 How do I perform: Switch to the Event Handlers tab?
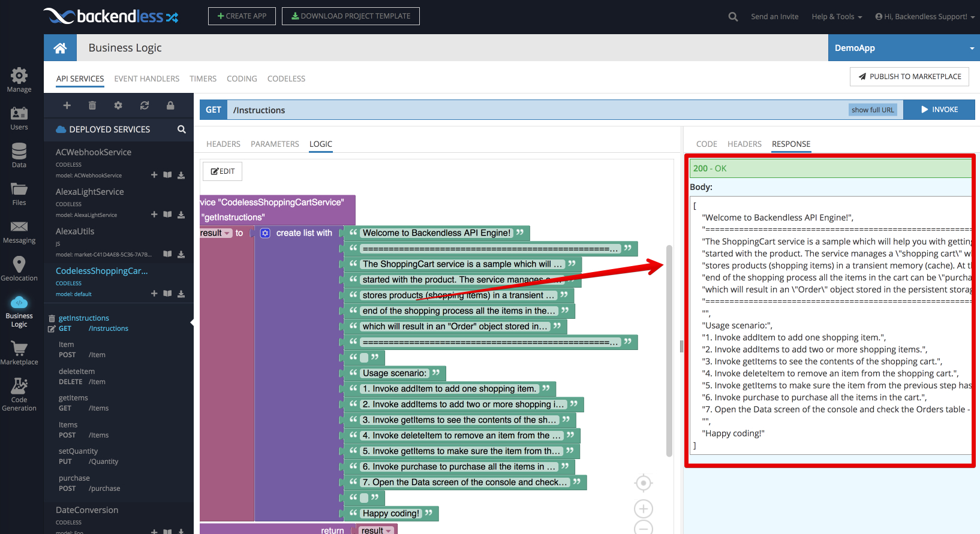point(147,79)
